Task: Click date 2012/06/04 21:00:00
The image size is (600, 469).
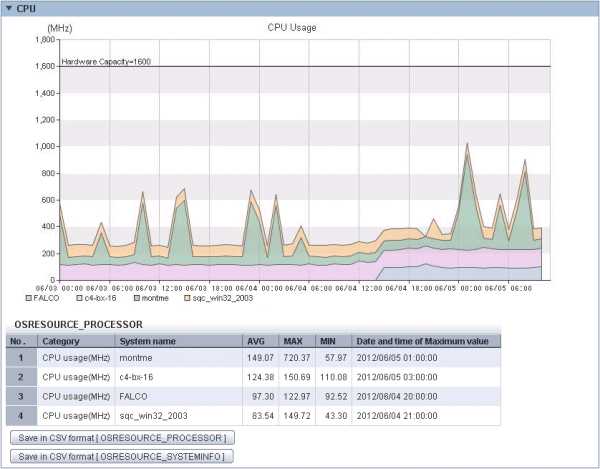Action: point(397,416)
